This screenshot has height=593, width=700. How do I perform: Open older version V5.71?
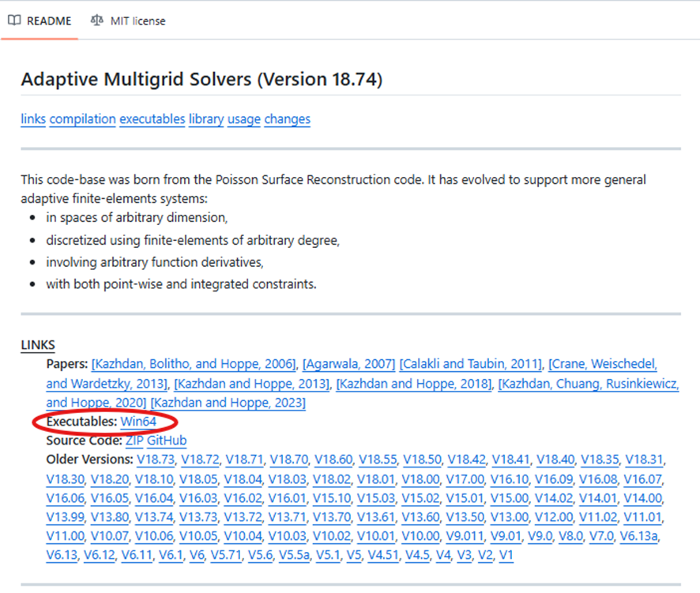click(x=226, y=556)
